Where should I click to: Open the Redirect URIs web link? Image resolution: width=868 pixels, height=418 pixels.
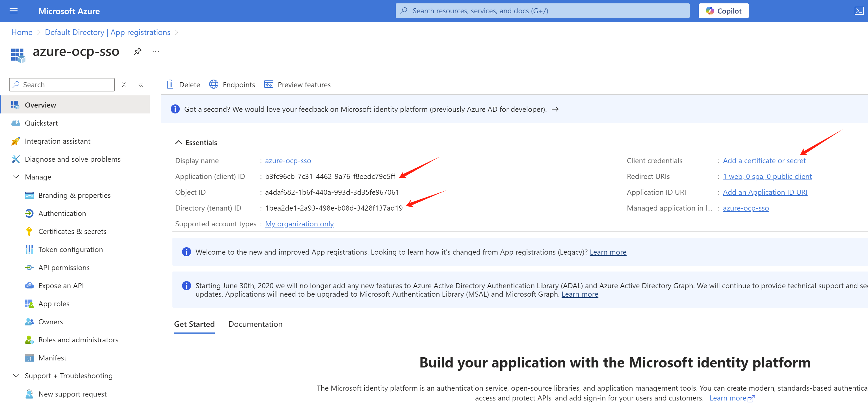[x=767, y=176]
